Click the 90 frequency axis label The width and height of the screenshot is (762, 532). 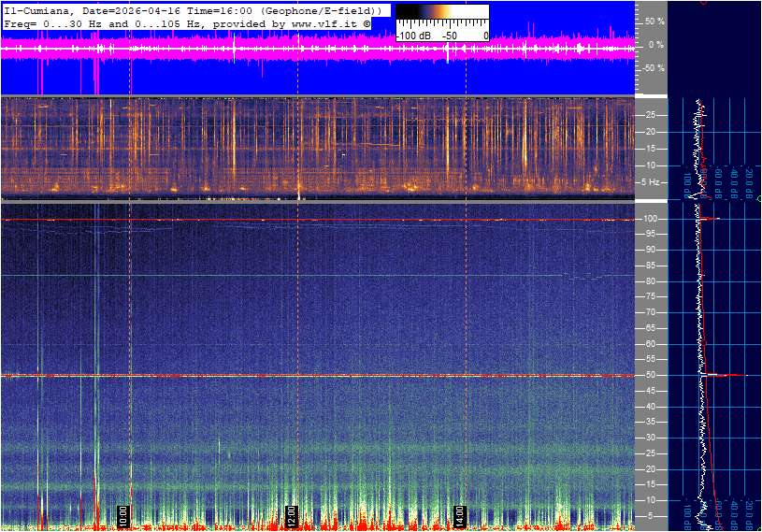[650, 250]
